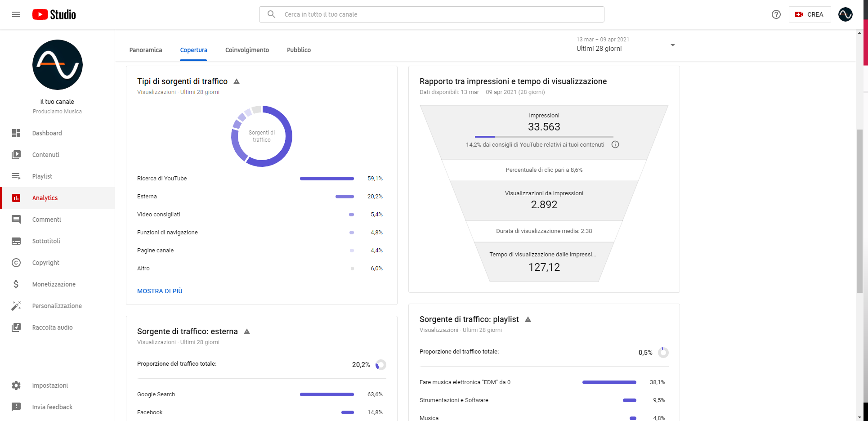Switch to the Coinvolgimento tab
Screen dimensions: 868x421
pos(247,50)
